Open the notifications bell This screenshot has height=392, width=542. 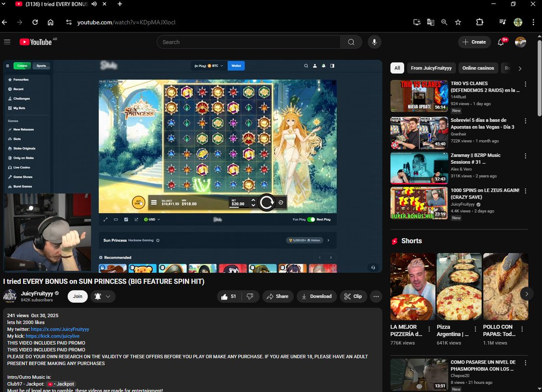pos(501,42)
